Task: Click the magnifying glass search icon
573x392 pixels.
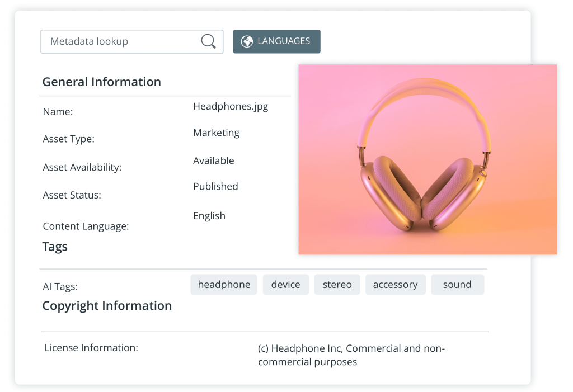Action: click(208, 41)
